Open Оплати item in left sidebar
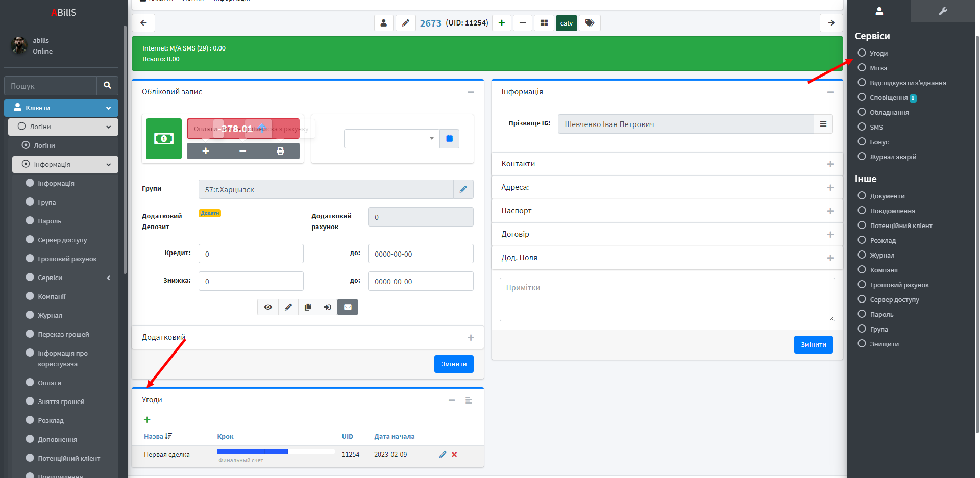The width and height of the screenshot is (980, 478). pyautogui.click(x=50, y=383)
